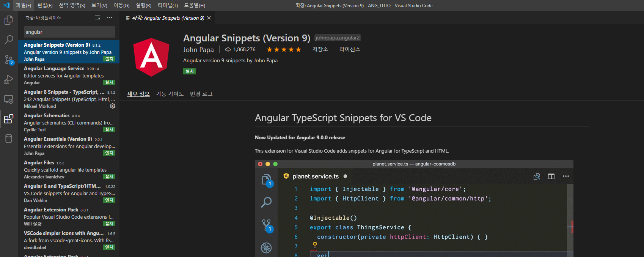This screenshot has width=644, height=257.
Task: Switch to the 세부 정보 tab
Action: (x=138, y=94)
